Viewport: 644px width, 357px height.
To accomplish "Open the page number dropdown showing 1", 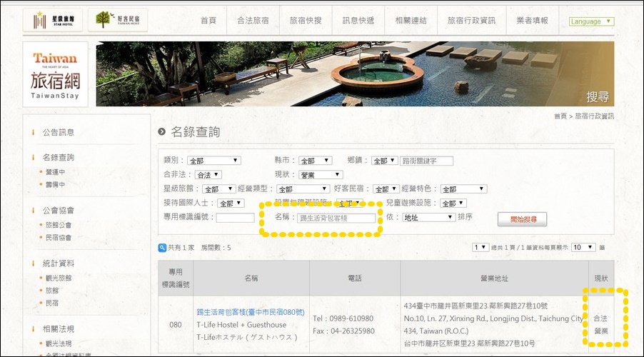I will [x=481, y=247].
